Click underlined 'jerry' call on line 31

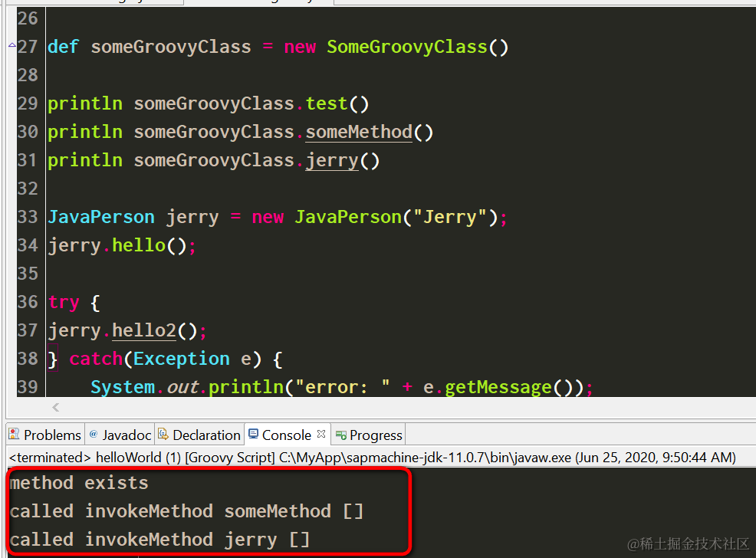click(x=332, y=160)
